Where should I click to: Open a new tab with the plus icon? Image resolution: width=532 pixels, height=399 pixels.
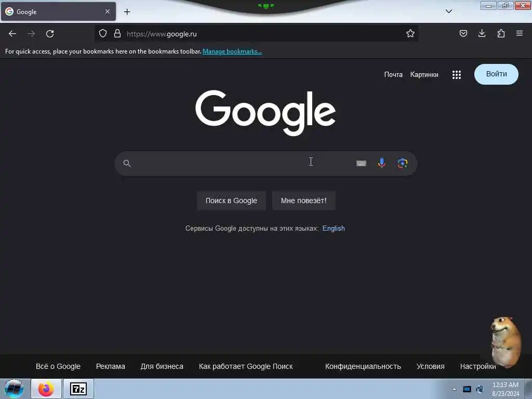[x=127, y=12]
